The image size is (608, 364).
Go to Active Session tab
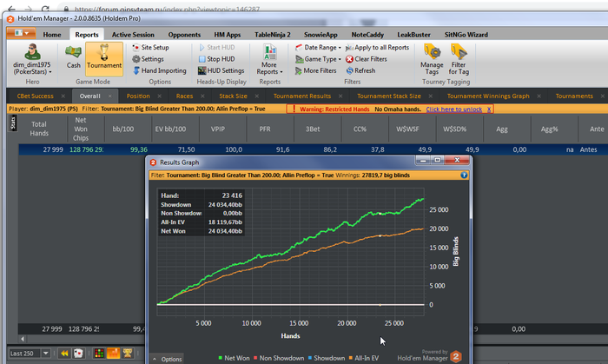coord(133,35)
